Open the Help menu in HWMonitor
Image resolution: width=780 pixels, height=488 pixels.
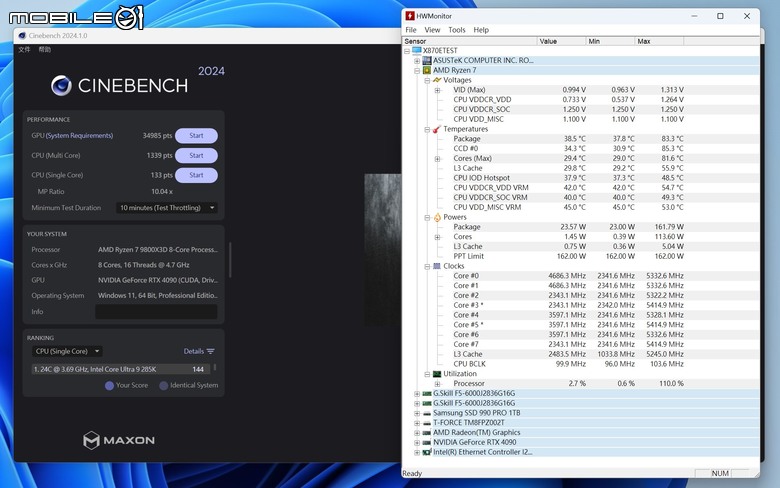(x=481, y=30)
